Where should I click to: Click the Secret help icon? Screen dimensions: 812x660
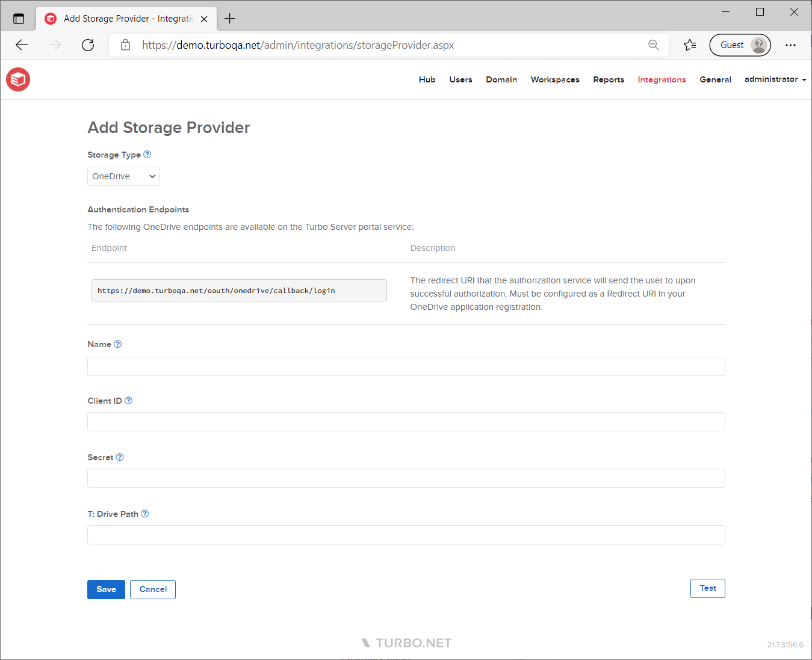click(120, 457)
